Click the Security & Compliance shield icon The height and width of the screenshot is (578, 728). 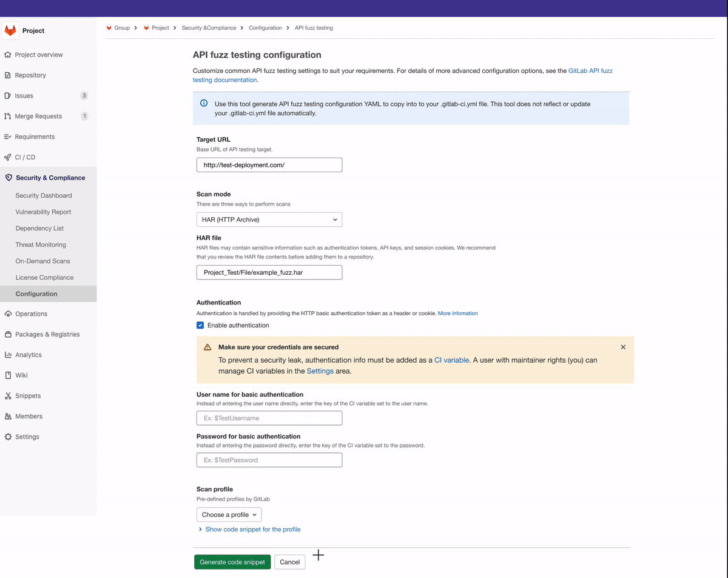pyautogui.click(x=8, y=178)
